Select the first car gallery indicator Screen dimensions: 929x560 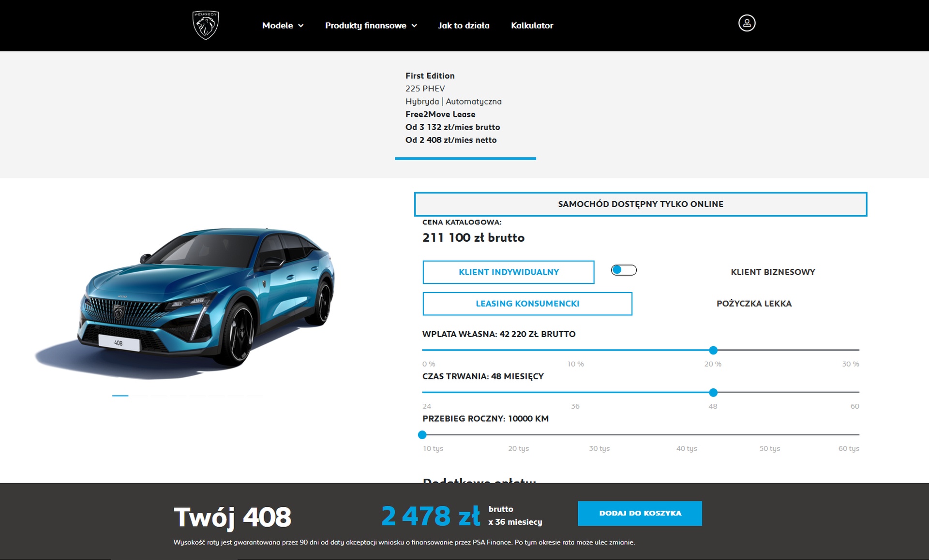pos(120,396)
